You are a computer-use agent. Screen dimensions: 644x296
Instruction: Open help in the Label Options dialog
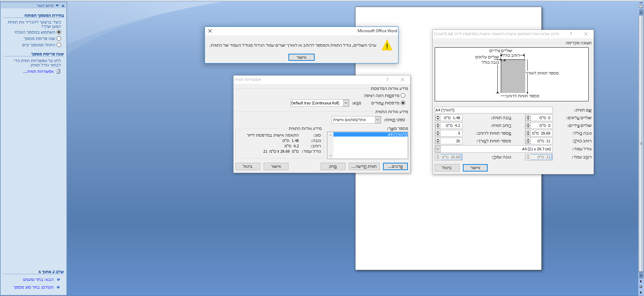[x=387, y=80]
